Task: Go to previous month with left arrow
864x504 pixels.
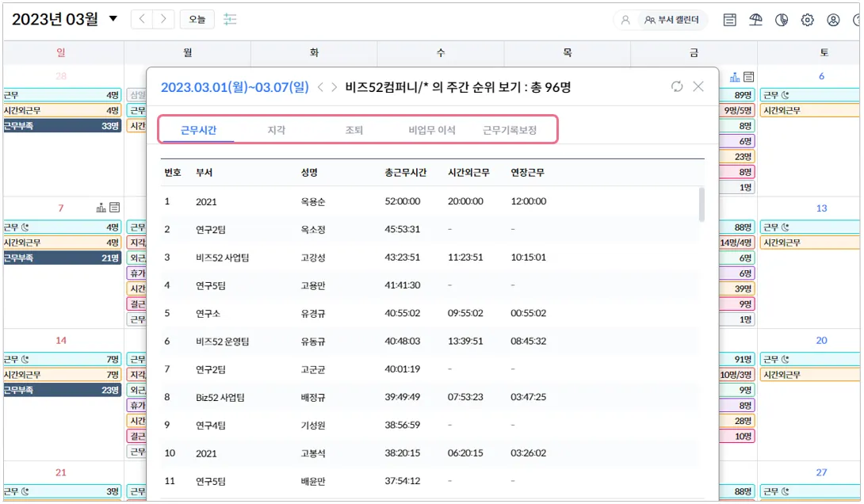Action: coord(142,20)
